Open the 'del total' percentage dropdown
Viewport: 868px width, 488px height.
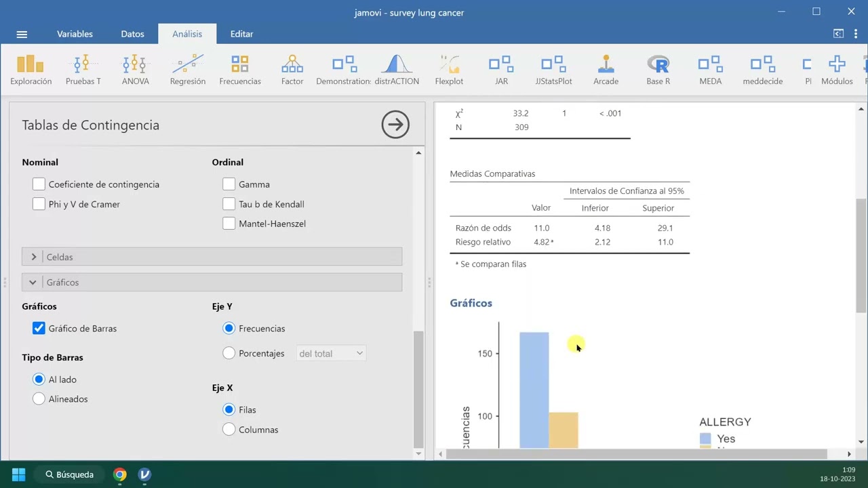click(x=330, y=354)
